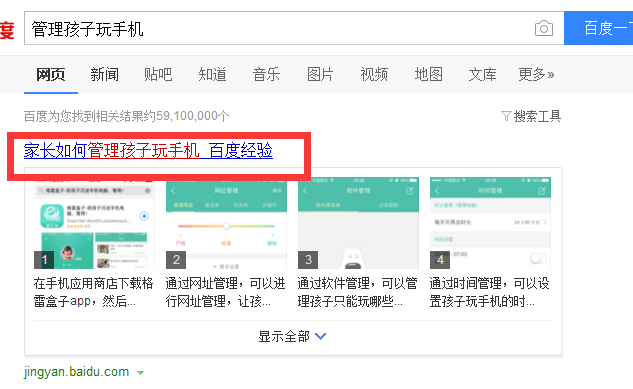
Task: View step 3 thumbnail 软件管理
Action: (358, 223)
